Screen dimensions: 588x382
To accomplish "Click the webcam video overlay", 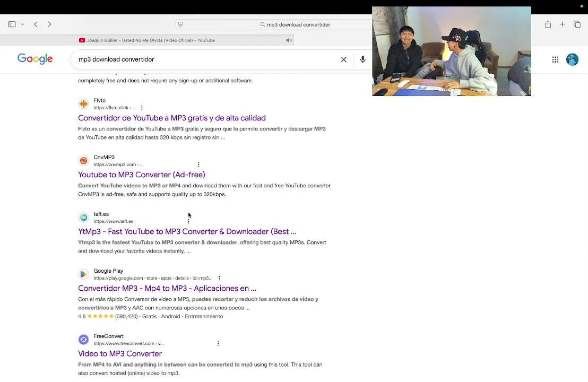I will (452, 51).
